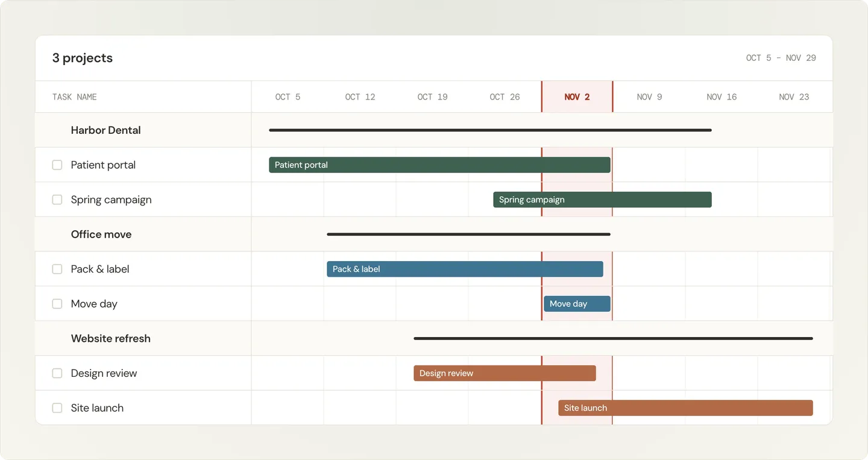Click the OCT 5 - NOV 29 date range
The height and width of the screenshot is (460, 868).
pyautogui.click(x=781, y=58)
